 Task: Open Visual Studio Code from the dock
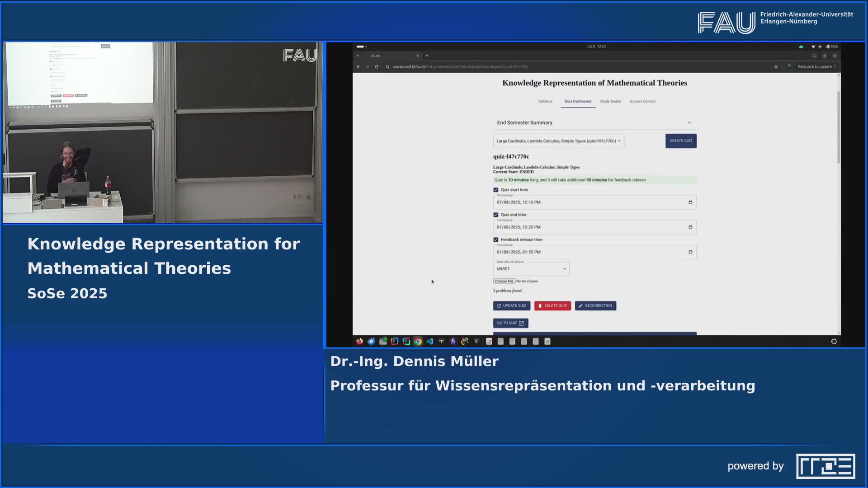click(x=429, y=342)
